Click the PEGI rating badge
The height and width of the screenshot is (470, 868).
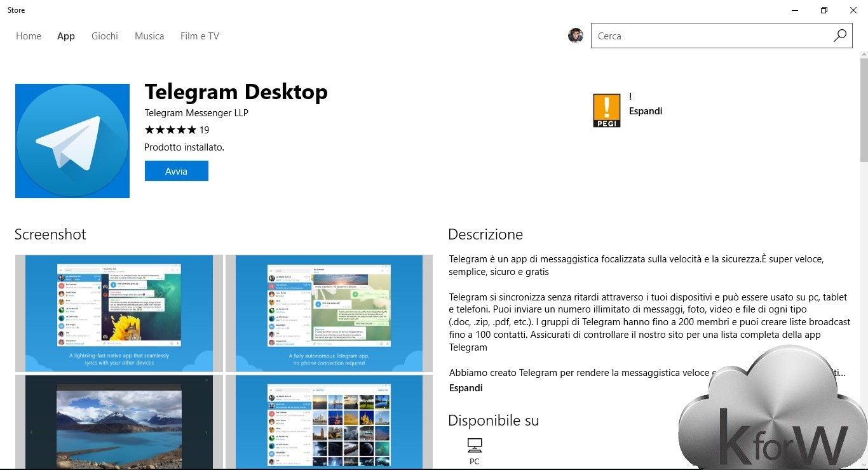click(x=606, y=111)
